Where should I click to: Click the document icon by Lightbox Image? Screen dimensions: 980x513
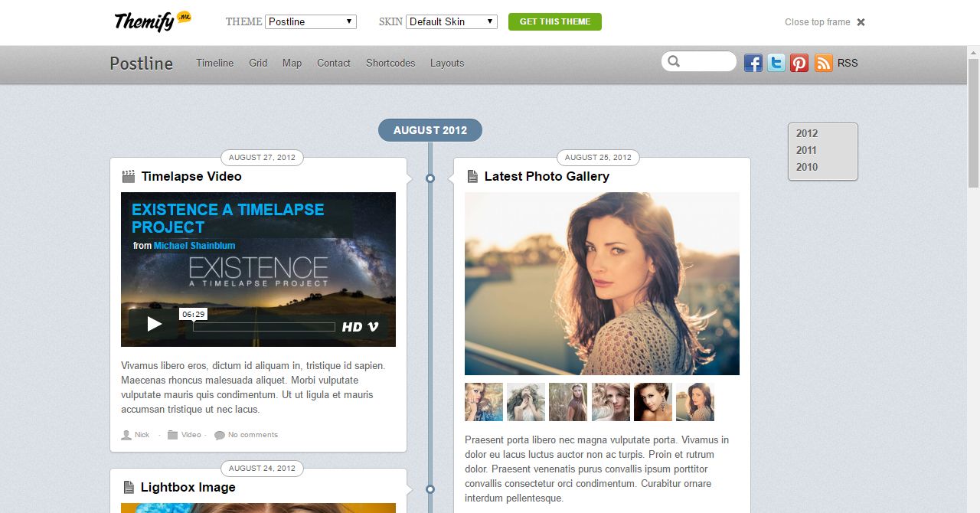click(129, 487)
